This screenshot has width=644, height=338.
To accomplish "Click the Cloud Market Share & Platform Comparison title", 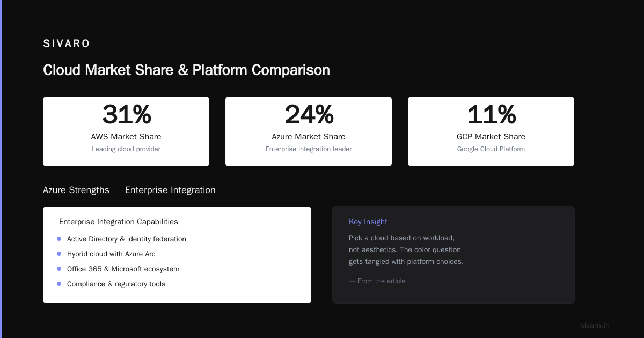I will [186, 70].
